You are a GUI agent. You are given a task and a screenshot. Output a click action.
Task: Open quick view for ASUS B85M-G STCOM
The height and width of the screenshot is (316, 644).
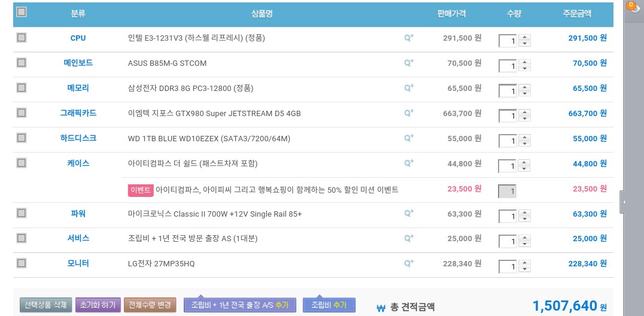pos(409,63)
